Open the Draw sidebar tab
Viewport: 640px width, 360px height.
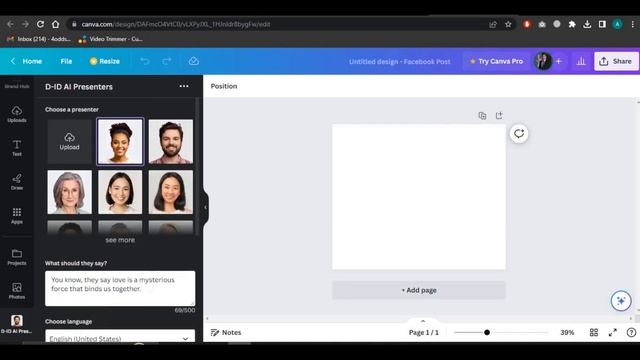tap(17, 182)
